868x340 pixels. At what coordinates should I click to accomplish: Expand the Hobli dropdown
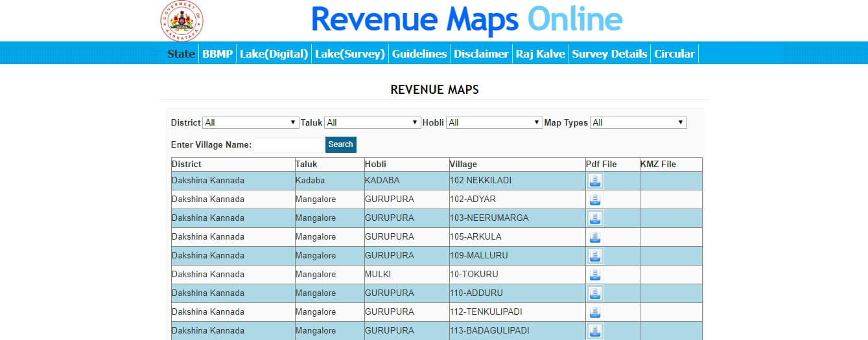494,122
